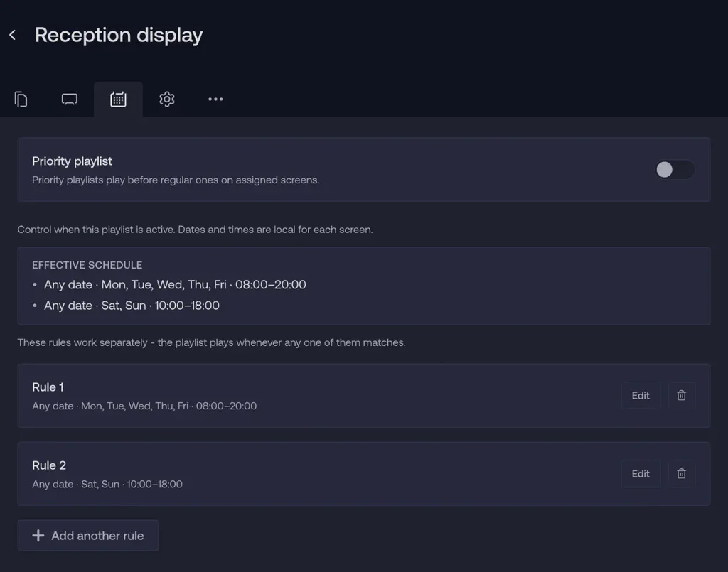Click 'Control when this playlist is active' note
Image resolution: width=728 pixels, height=572 pixels.
(195, 230)
